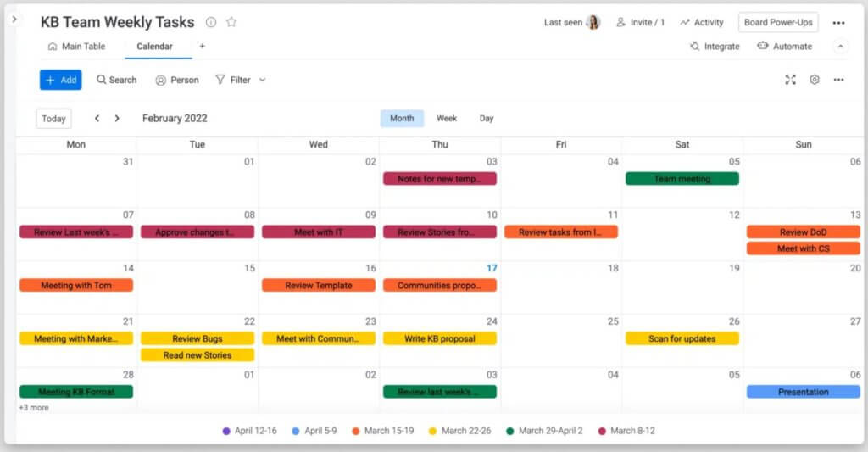Select the Calendar tab
This screenshot has height=452, width=868.
click(x=154, y=47)
